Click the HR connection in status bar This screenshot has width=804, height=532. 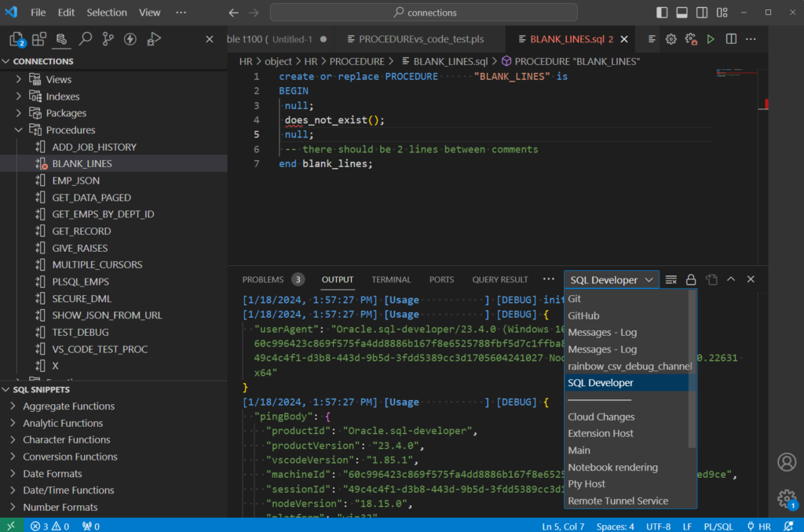(x=759, y=527)
